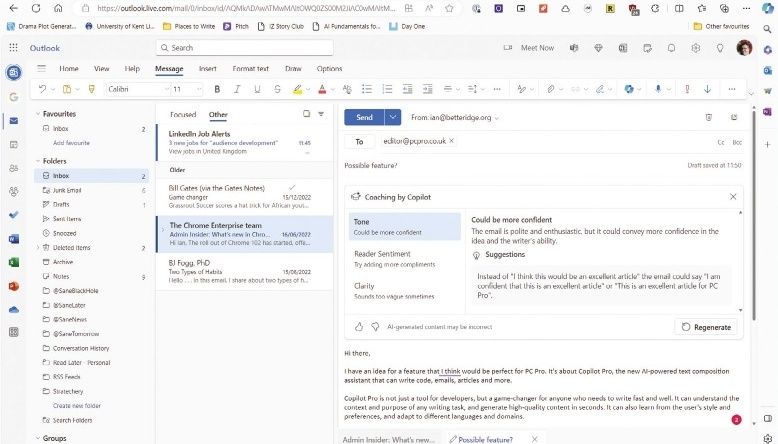The height and width of the screenshot is (444, 778).
Task: Open the font color red swatch
Action: (322, 89)
